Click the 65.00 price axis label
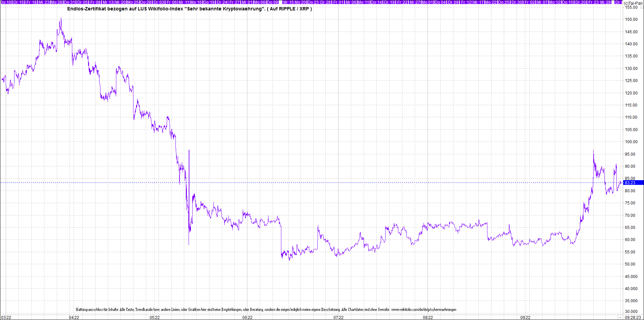 tap(630, 228)
